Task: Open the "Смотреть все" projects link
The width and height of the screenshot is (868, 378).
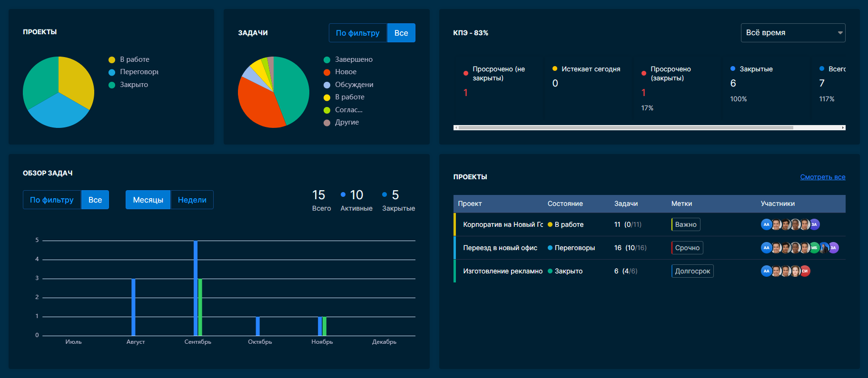Action: click(x=822, y=177)
